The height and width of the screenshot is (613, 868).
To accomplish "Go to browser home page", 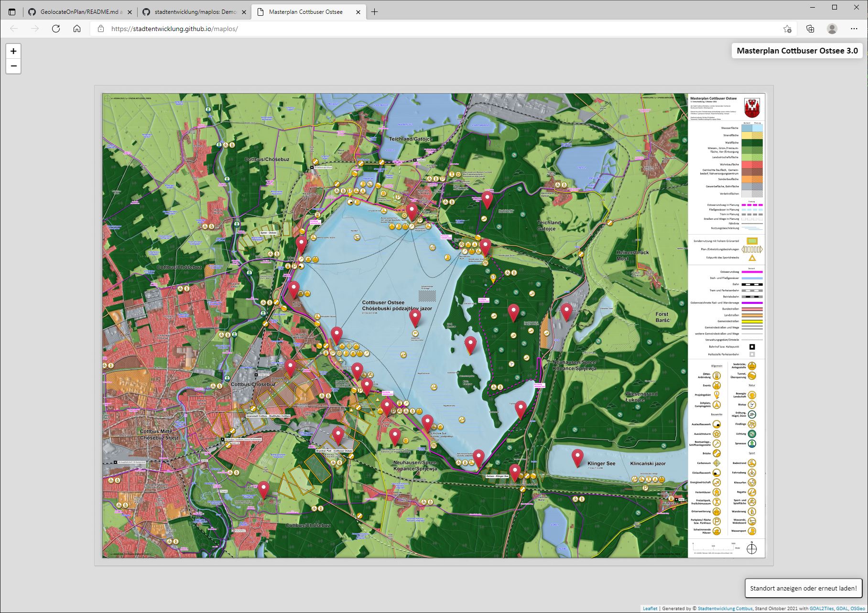I will click(x=77, y=29).
